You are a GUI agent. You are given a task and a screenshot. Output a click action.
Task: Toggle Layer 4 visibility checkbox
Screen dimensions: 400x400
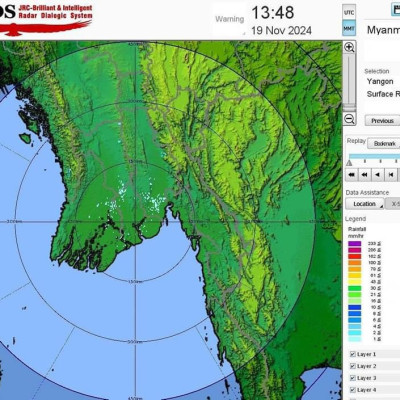click(353, 390)
